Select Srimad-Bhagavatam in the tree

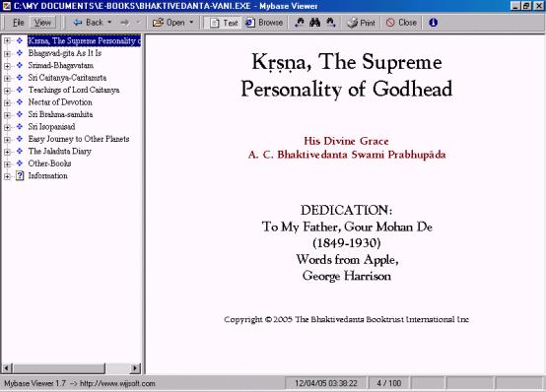(60, 65)
